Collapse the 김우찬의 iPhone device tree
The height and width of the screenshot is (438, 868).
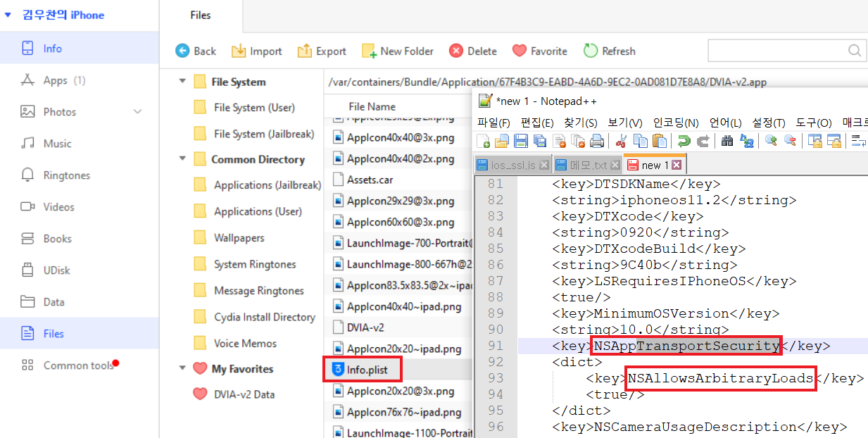[x=8, y=15]
